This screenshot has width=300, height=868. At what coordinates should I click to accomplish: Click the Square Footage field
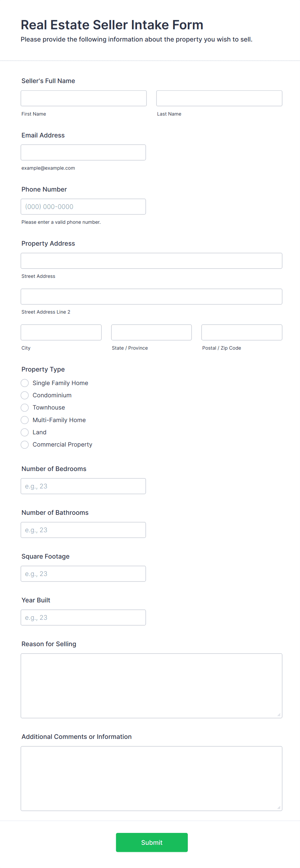coord(83,574)
